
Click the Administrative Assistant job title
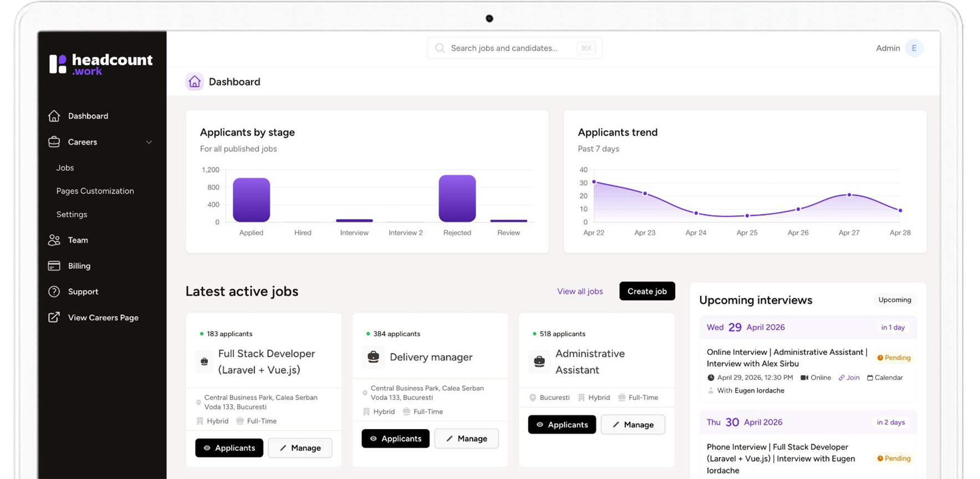click(x=590, y=361)
